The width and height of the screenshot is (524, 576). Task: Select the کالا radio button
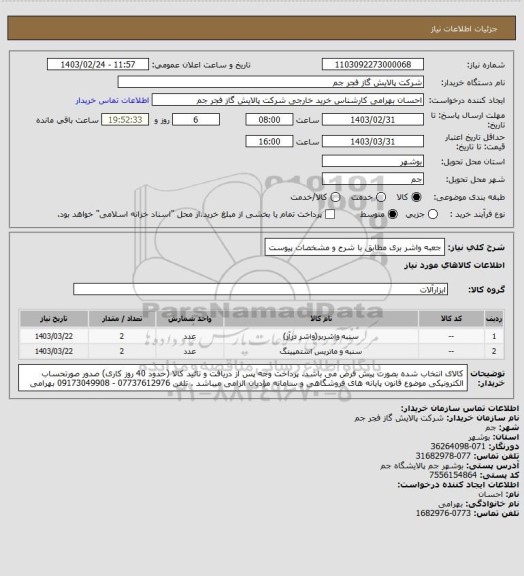[416, 197]
